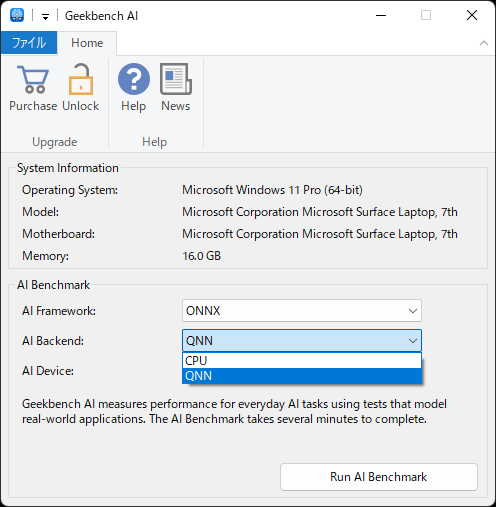Click the Purchase shopping cart icon
Screen dimensions: 496x507
click(33, 79)
